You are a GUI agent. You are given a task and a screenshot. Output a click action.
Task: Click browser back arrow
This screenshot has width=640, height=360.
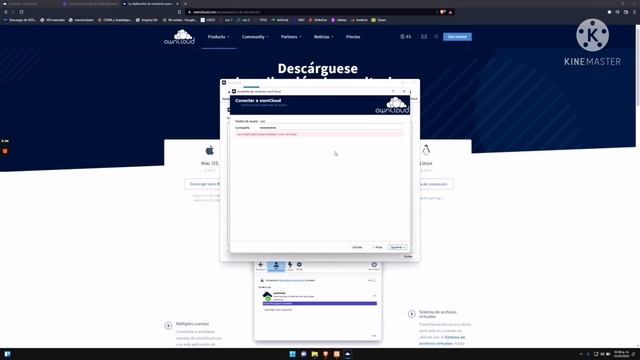5,12
